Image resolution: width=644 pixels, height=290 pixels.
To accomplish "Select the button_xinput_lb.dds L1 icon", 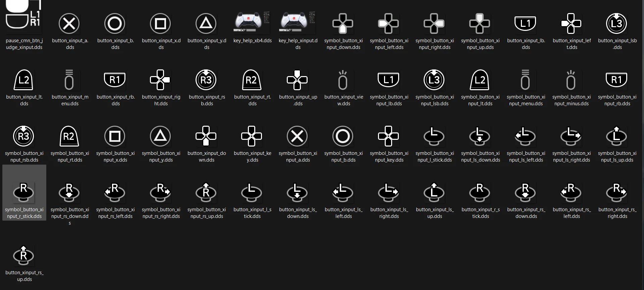I will click(525, 23).
